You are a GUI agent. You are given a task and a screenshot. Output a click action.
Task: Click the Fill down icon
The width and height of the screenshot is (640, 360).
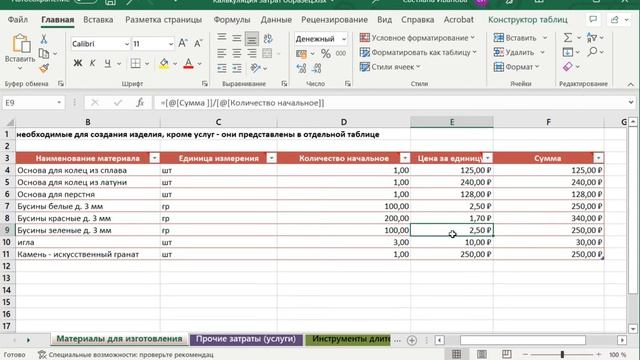tap(568, 52)
